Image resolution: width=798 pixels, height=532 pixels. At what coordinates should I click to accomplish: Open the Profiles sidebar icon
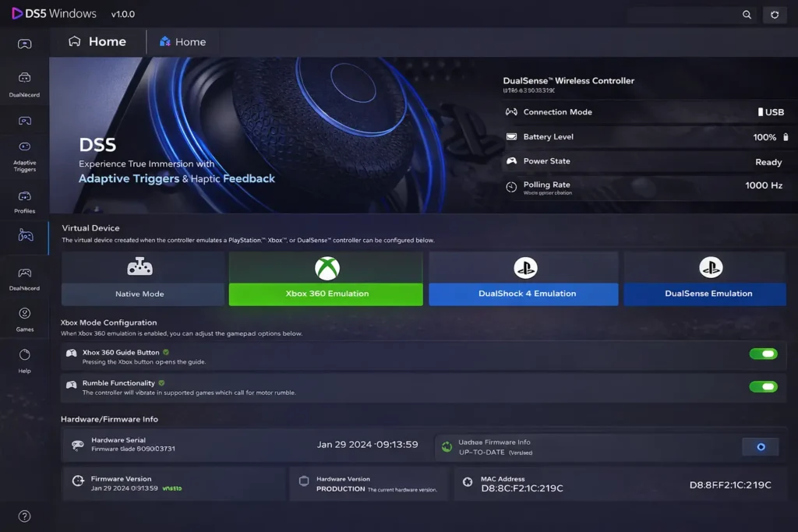tap(24, 199)
